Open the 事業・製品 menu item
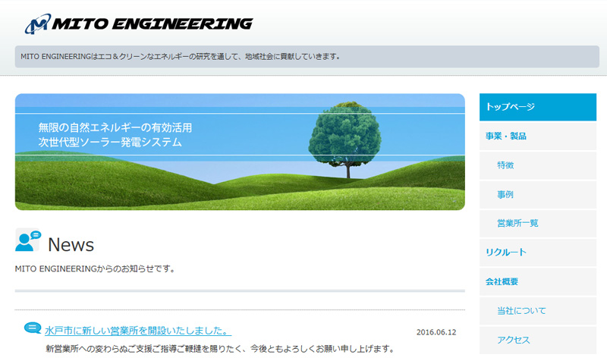 pos(538,136)
